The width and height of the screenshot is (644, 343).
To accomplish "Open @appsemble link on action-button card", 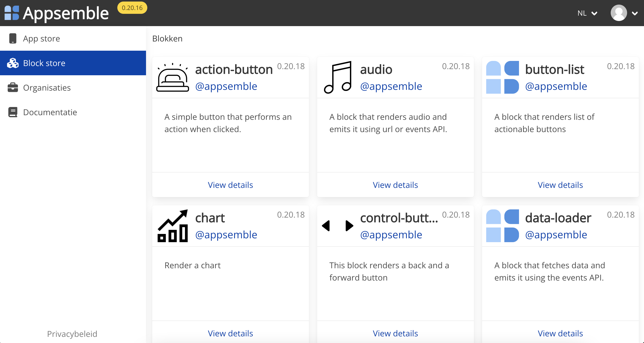I will tap(226, 87).
